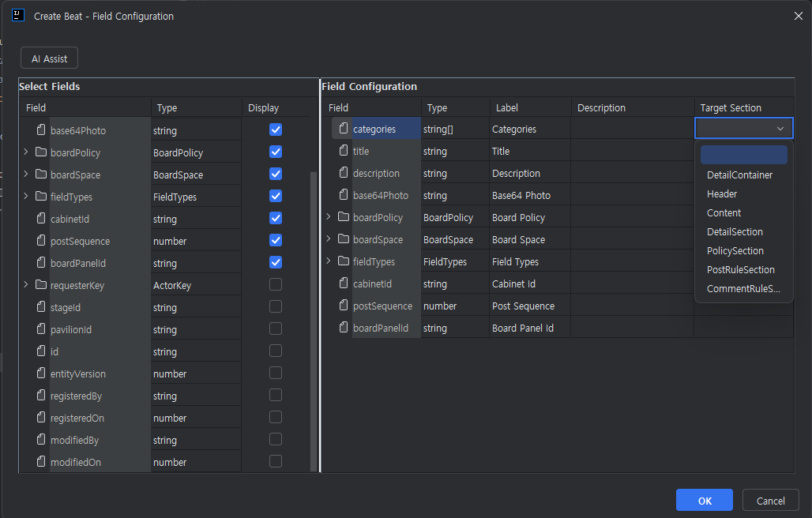Click file icon beside entityVersion
Screen dimensions: 812x518
41,373
